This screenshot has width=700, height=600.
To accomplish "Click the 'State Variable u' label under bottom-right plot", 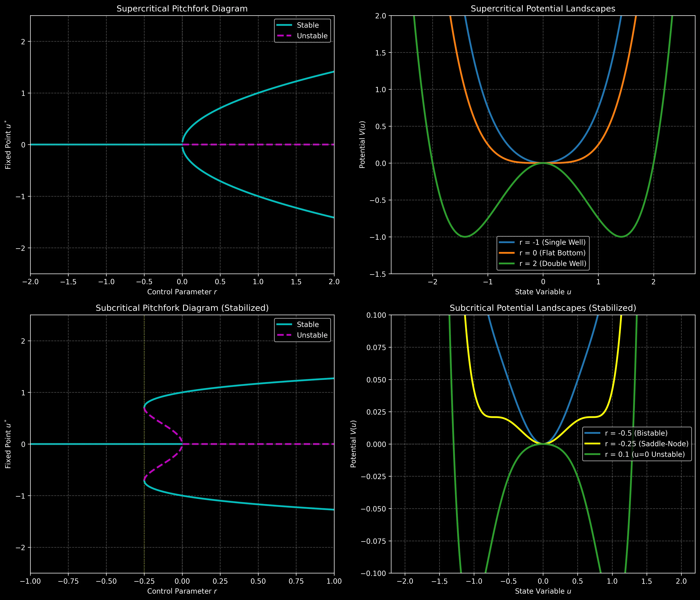I will (x=543, y=591).
